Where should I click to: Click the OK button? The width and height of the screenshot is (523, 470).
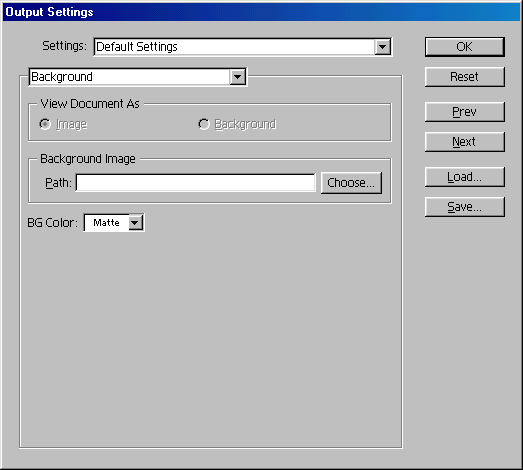[x=465, y=47]
